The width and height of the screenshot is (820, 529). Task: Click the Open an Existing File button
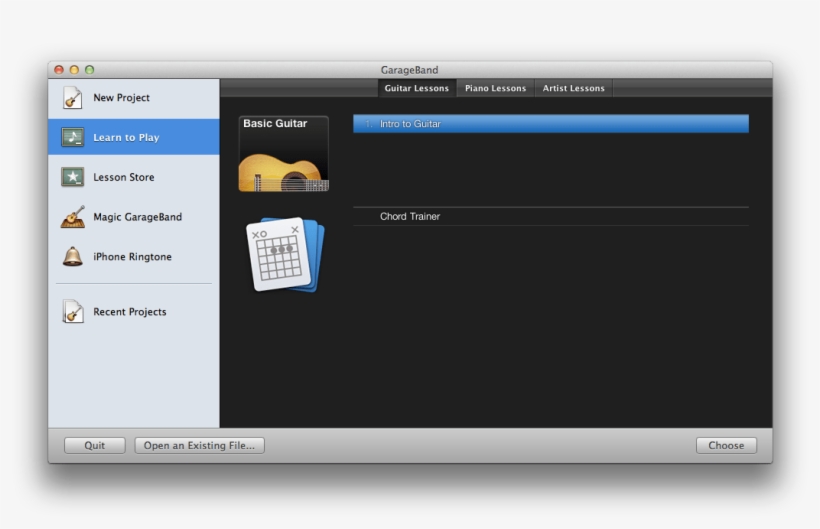(x=199, y=445)
